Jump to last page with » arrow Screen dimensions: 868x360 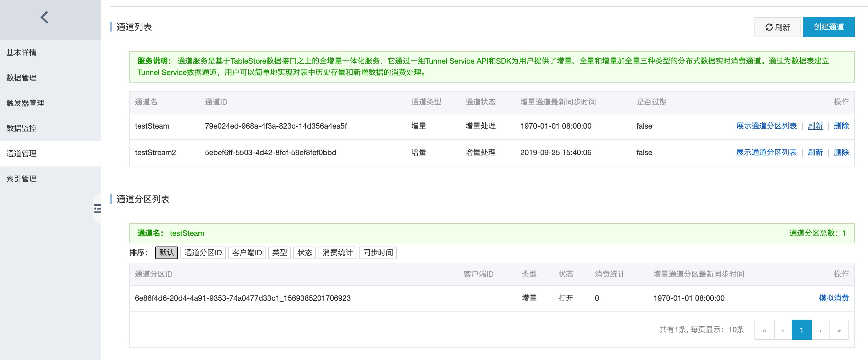click(x=839, y=330)
